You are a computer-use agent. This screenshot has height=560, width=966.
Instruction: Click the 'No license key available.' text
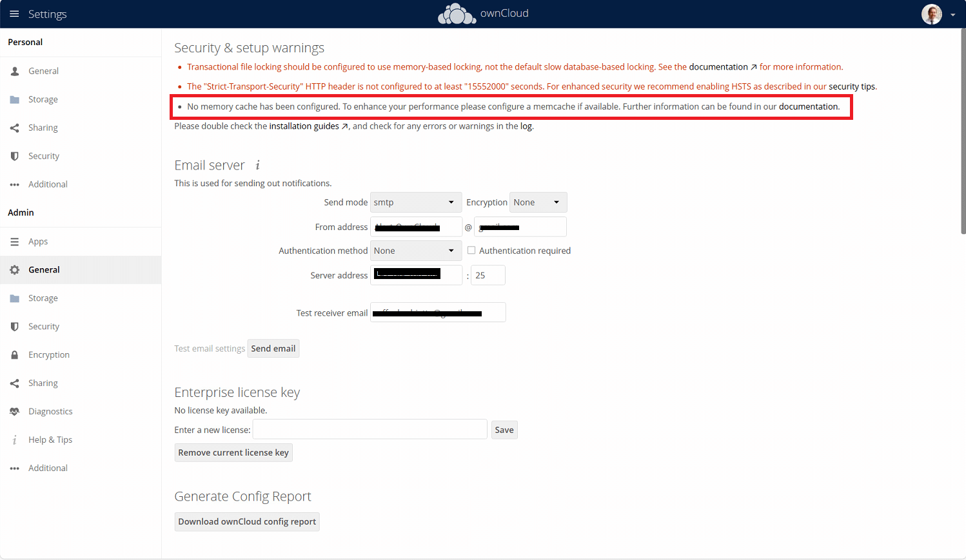(x=221, y=410)
